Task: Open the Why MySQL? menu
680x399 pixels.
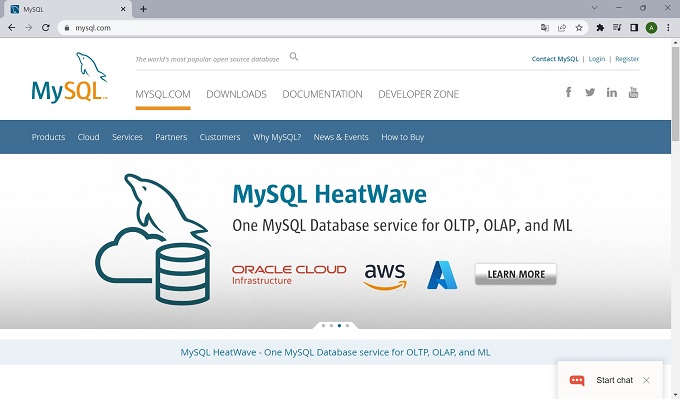Action: click(x=277, y=137)
